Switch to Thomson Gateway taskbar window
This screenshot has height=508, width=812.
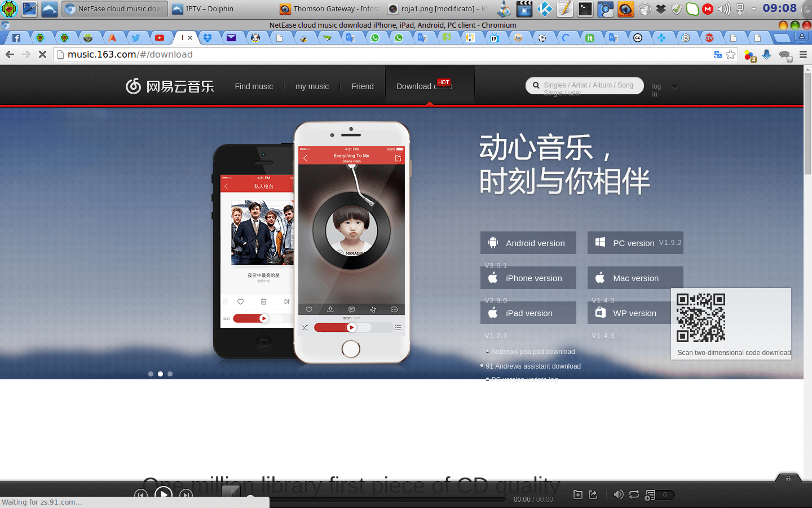(330, 8)
